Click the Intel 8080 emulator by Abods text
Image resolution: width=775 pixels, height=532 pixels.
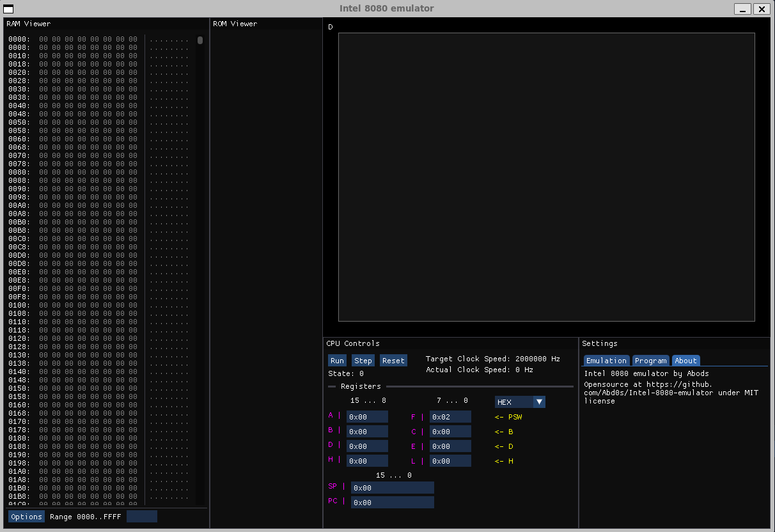(646, 373)
